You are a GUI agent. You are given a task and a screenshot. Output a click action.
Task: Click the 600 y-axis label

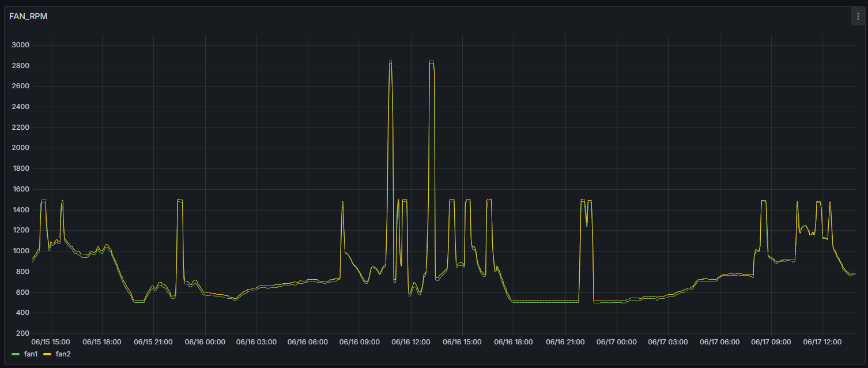pos(23,292)
